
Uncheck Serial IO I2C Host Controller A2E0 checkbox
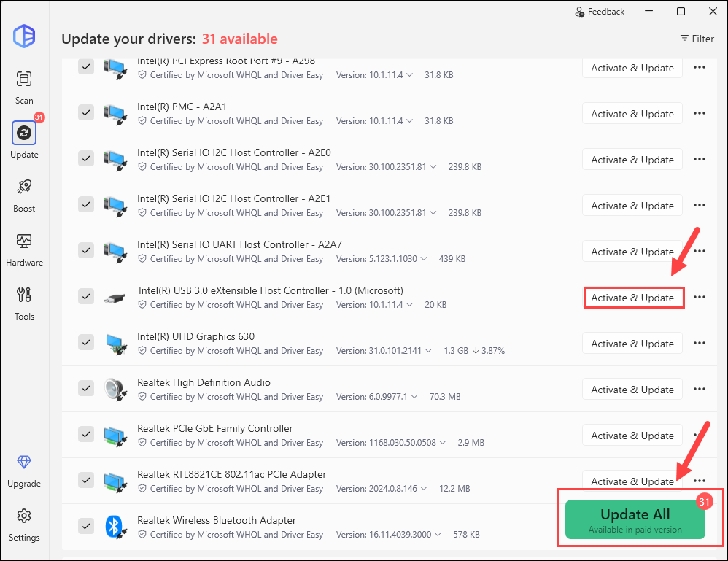coord(86,158)
